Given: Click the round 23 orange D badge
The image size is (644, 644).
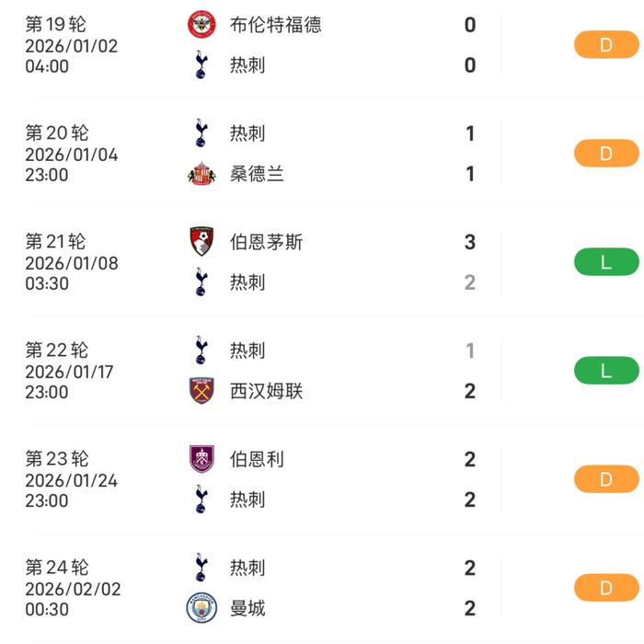Looking at the screenshot, I should tap(605, 479).
